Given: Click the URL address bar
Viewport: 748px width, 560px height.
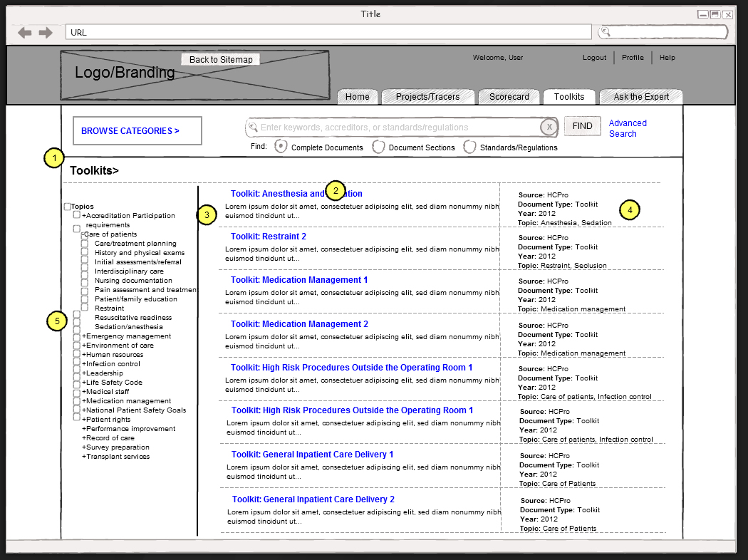Looking at the screenshot, I should coord(328,32).
